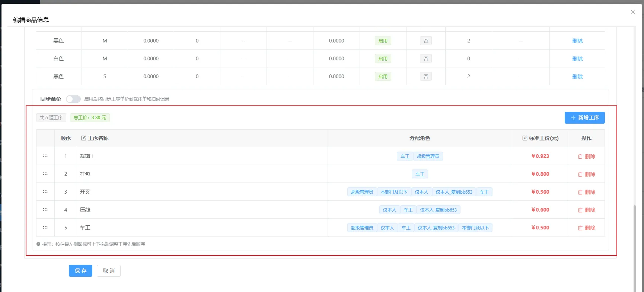The width and height of the screenshot is (644, 292).
Task: Click drag handle icon for 打包 row
Action: click(x=45, y=174)
